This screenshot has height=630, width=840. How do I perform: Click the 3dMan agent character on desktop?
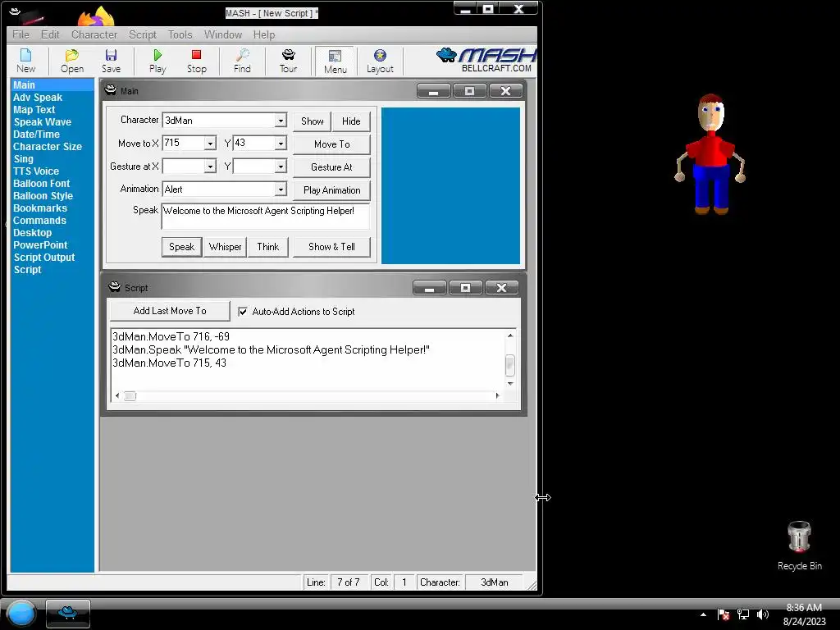coord(710,154)
